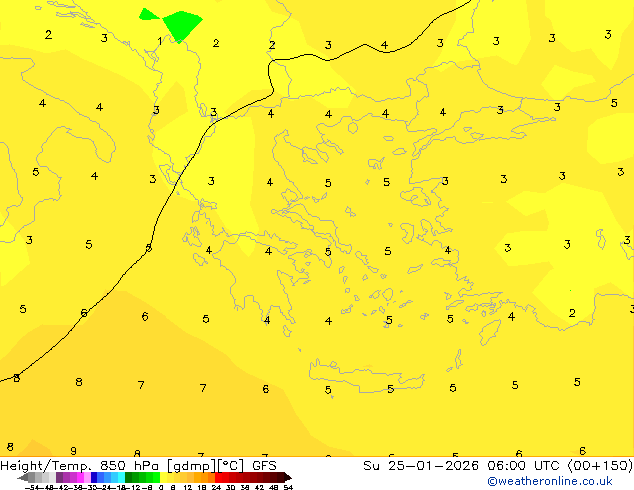Select the dark blue swatch in the temperature legend

[x=94, y=477]
